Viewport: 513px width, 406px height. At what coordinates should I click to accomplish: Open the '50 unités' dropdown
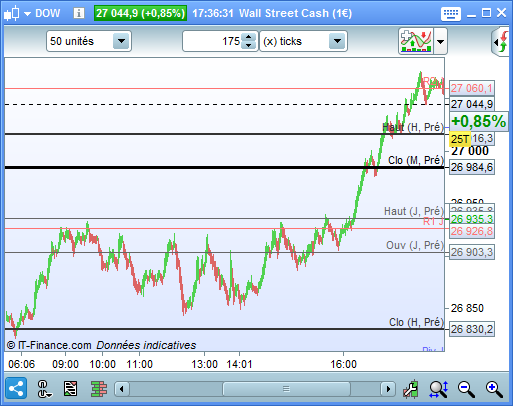point(89,41)
